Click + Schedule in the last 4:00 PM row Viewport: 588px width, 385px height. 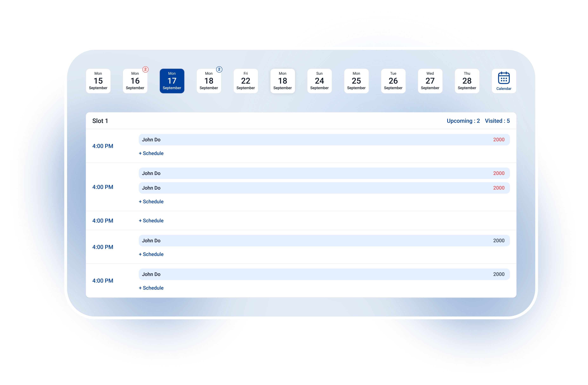151,288
